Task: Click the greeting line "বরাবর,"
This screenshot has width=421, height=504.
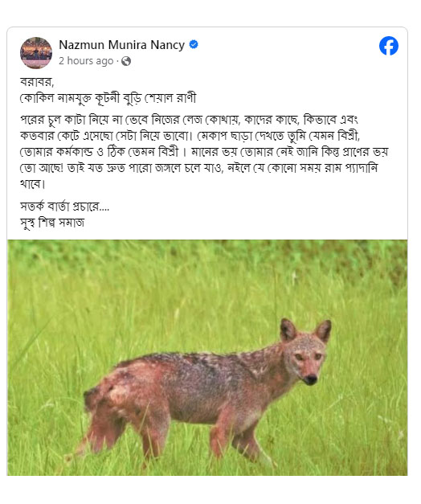Action: click(x=37, y=82)
